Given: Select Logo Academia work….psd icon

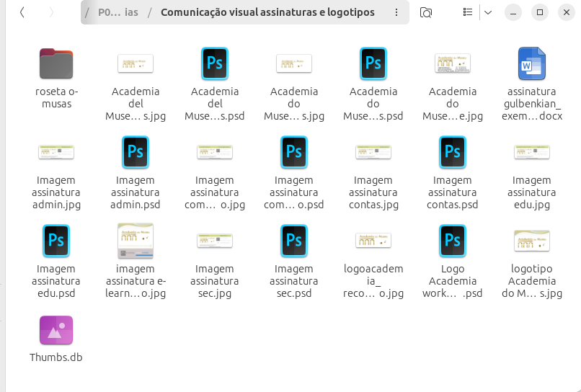Looking at the screenshot, I should 453,241.
